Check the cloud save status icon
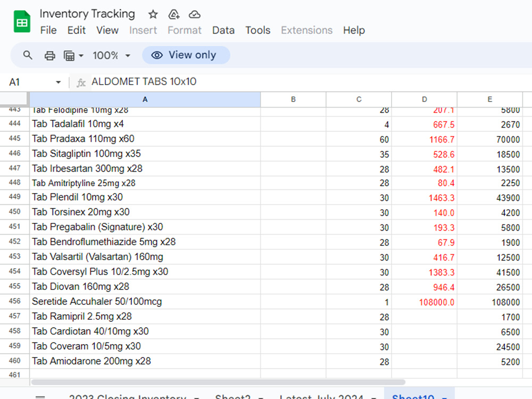This screenshot has height=399, width=532. pyautogui.click(x=194, y=14)
